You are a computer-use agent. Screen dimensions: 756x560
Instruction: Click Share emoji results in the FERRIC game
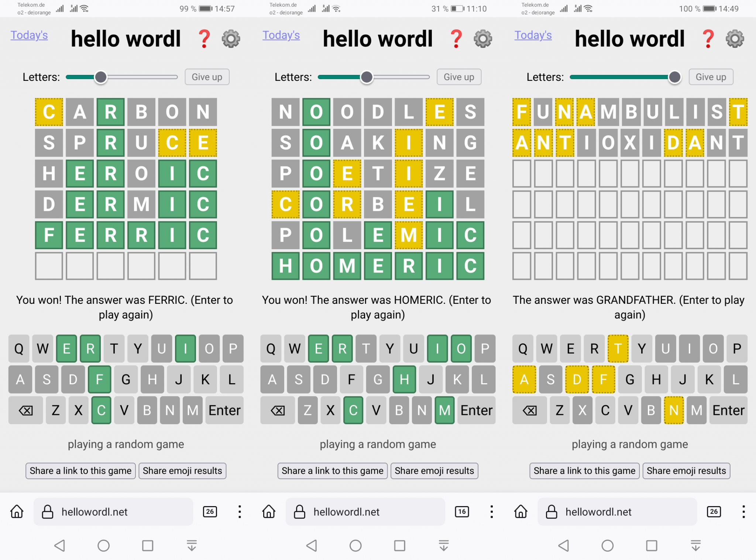[x=182, y=471]
